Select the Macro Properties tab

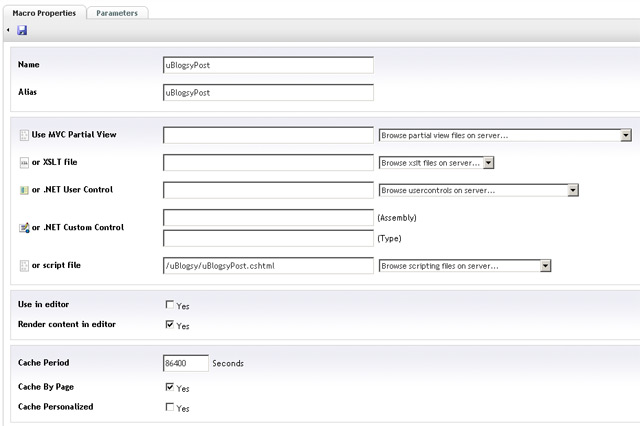[43, 13]
